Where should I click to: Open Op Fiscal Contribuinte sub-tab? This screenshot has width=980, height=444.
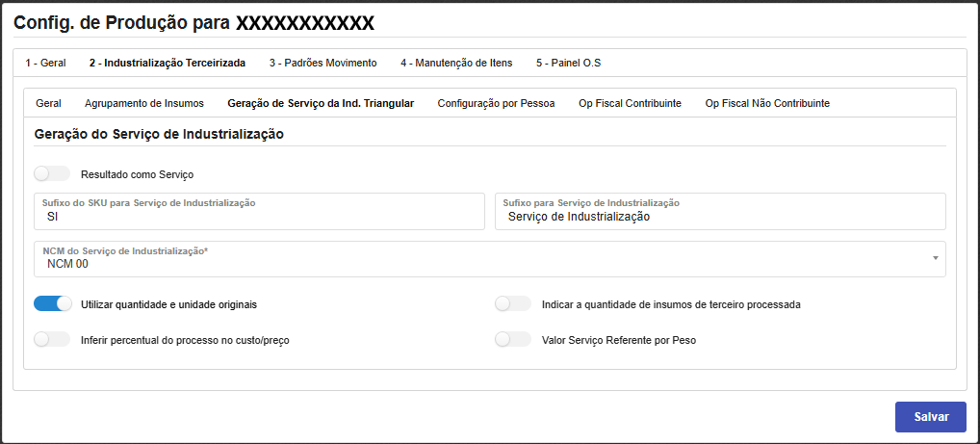[630, 103]
